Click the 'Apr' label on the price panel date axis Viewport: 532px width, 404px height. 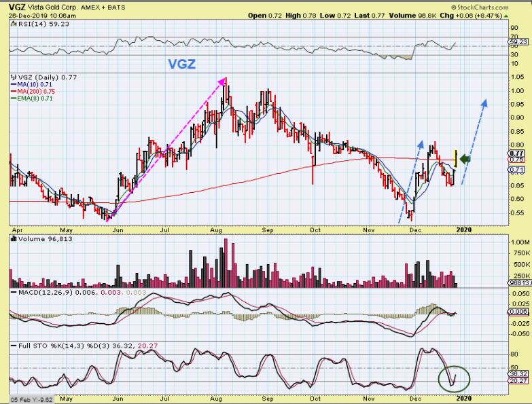pos(17,230)
